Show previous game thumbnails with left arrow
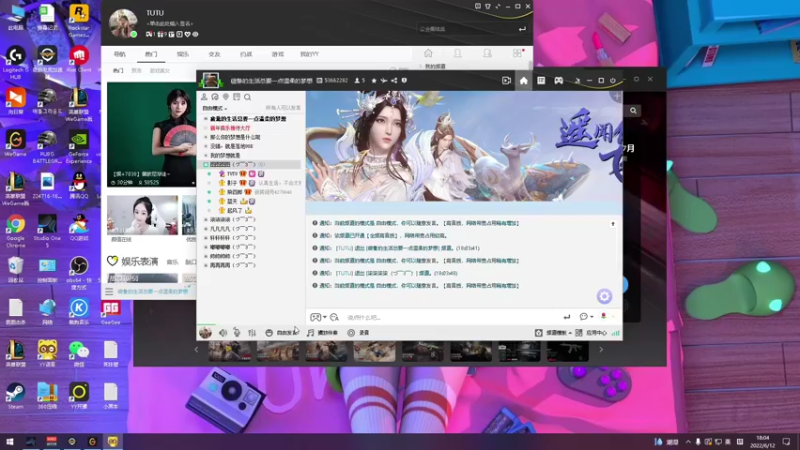This screenshot has height=450, width=800. 196,350
